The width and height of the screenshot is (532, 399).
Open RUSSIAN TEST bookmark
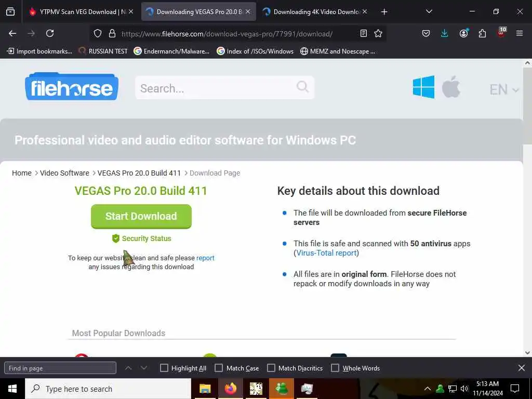click(103, 51)
